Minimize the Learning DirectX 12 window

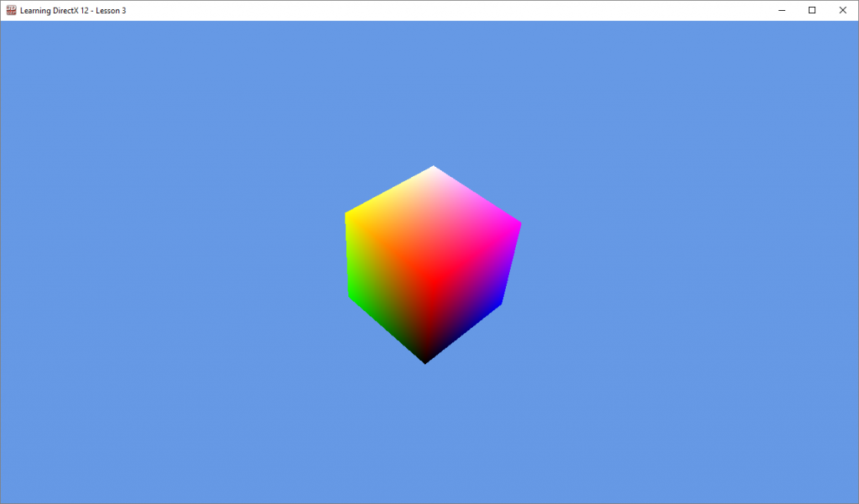pyautogui.click(x=782, y=10)
